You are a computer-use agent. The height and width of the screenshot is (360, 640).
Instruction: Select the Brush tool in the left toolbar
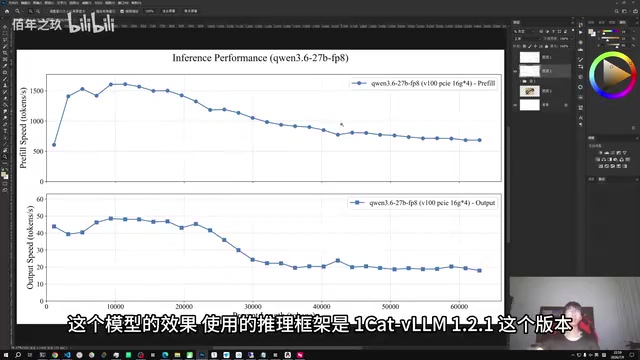[5, 79]
